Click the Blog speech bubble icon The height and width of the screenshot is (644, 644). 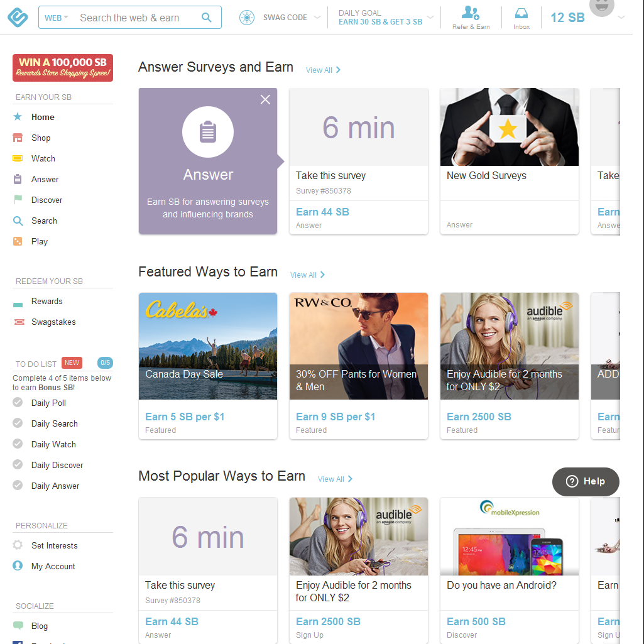coord(18,626)
